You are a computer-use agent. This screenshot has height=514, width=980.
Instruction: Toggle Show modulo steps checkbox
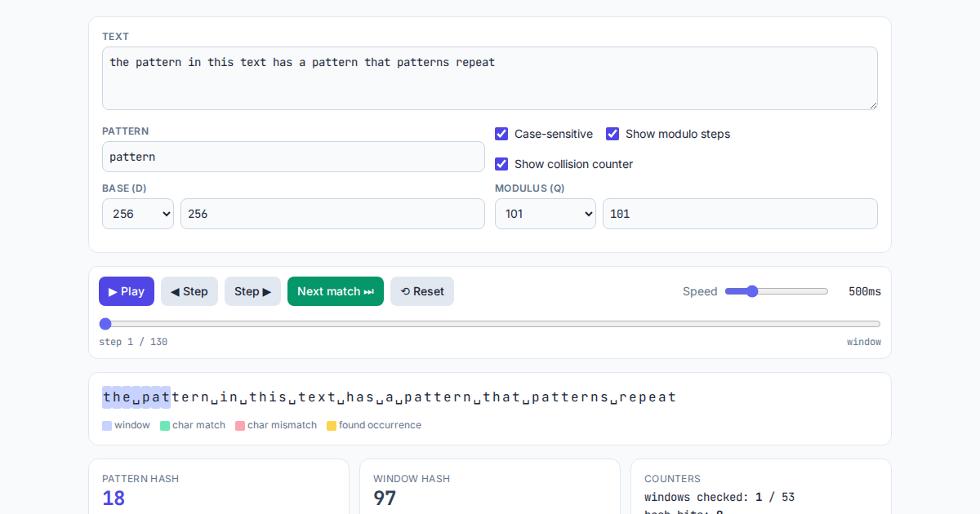point(612,134)
